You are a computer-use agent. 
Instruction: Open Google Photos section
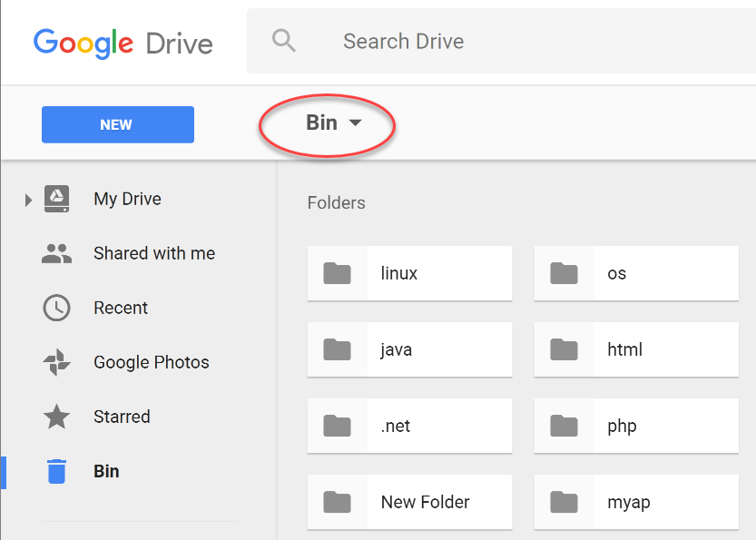152,362
